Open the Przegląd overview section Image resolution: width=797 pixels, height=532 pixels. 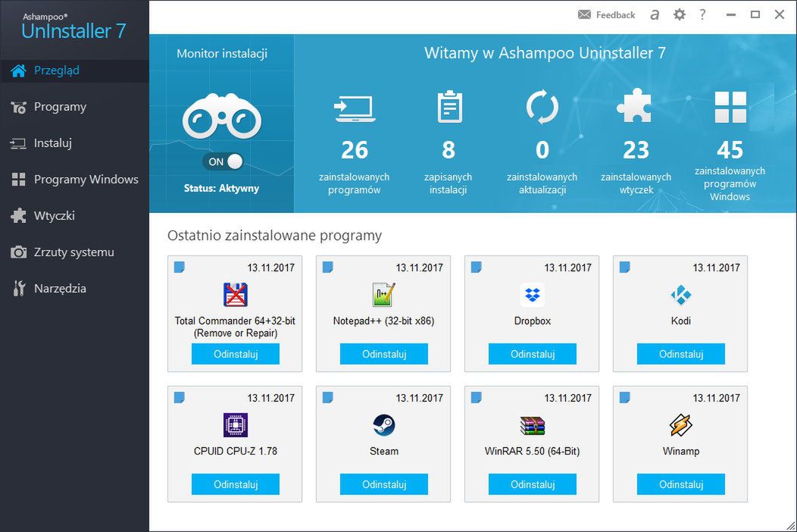(x=74, y=70)
